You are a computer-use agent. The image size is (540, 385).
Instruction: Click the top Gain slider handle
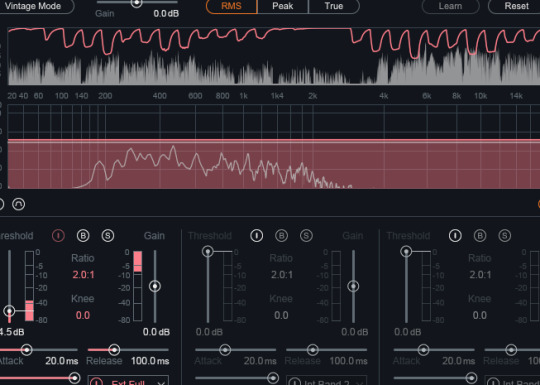pos(137,3)
